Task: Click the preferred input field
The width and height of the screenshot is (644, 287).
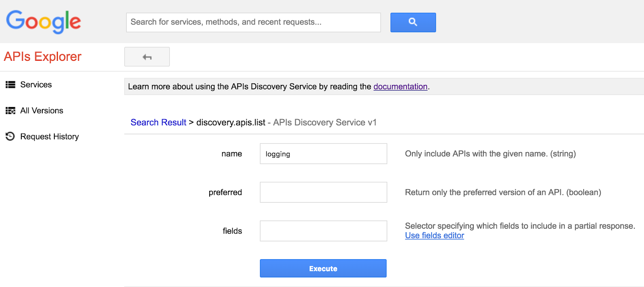Action: pyautogui.click(x=324, y=192)
